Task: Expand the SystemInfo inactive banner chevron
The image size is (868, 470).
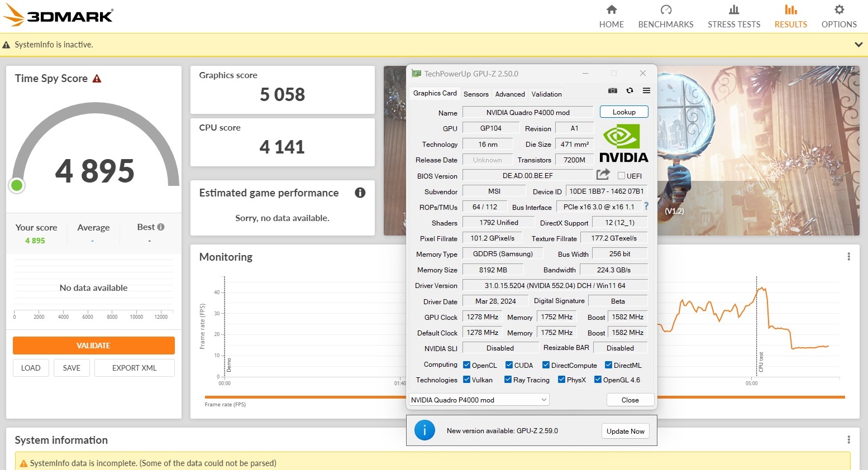Action: click(859, 45)
